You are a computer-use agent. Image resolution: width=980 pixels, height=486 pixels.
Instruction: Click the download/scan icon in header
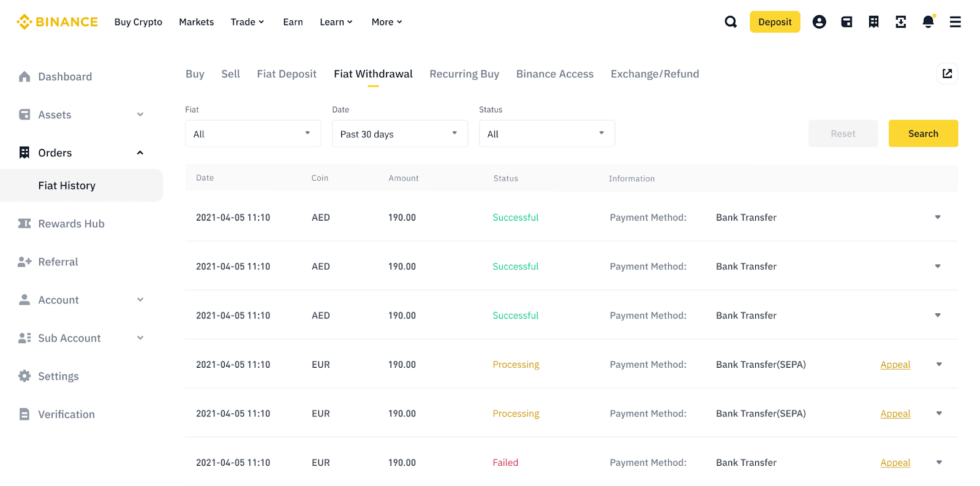pos(900,22)
